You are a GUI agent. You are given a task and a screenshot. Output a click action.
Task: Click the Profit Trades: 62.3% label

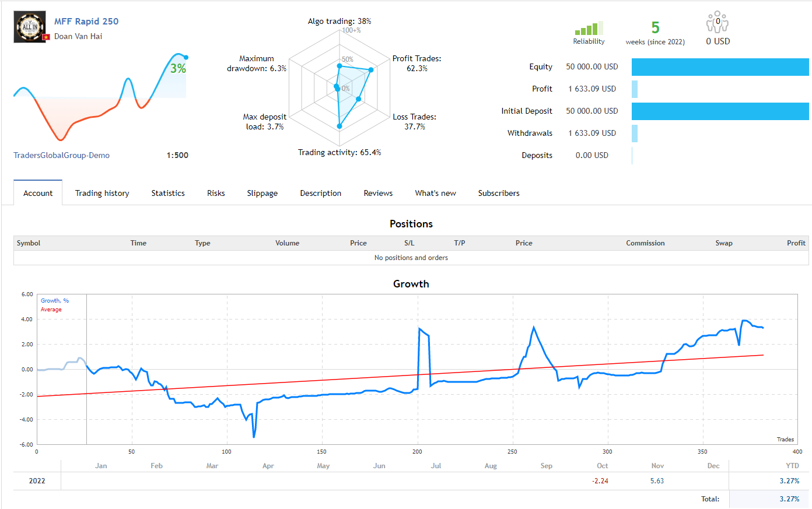pyautogui.click(x=416, y=64)
